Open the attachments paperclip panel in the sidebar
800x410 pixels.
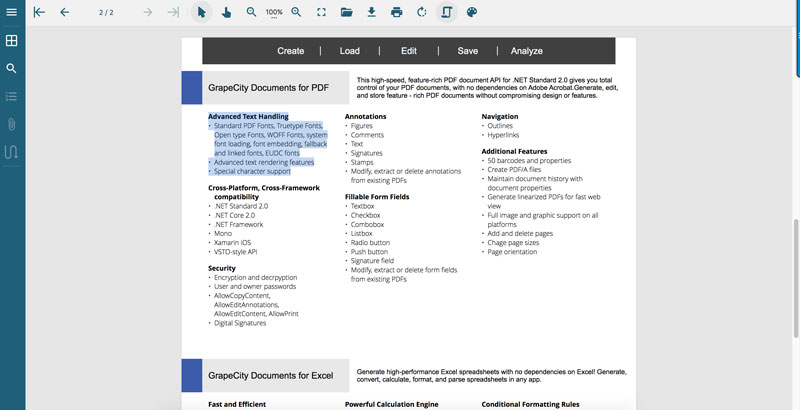pyautogui.click(x=11, y=124)
